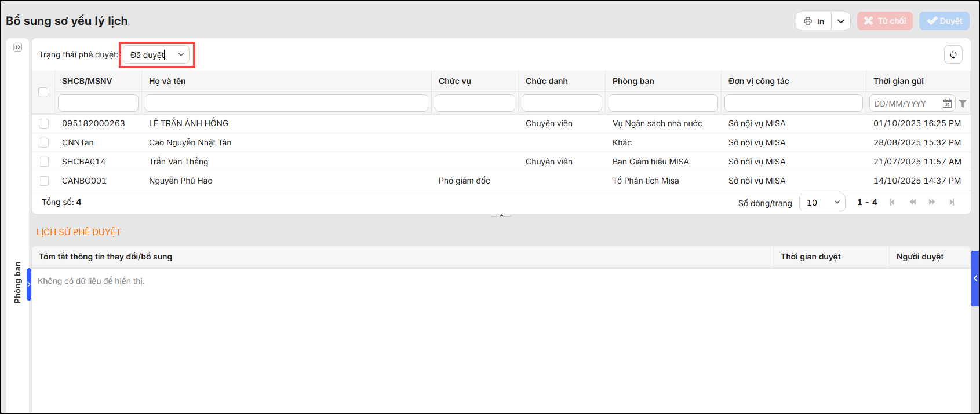Click the Duyệt approve button

(x=944, y=21)
